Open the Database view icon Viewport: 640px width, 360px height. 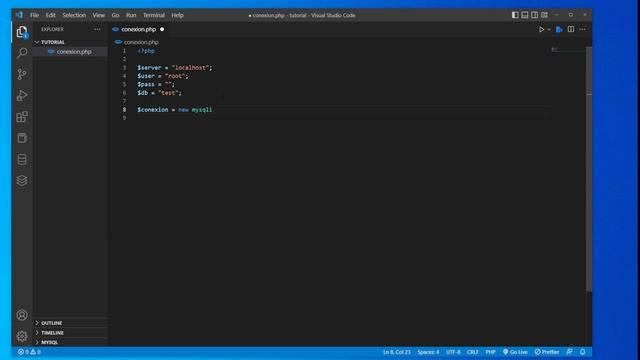coord(22,159)
